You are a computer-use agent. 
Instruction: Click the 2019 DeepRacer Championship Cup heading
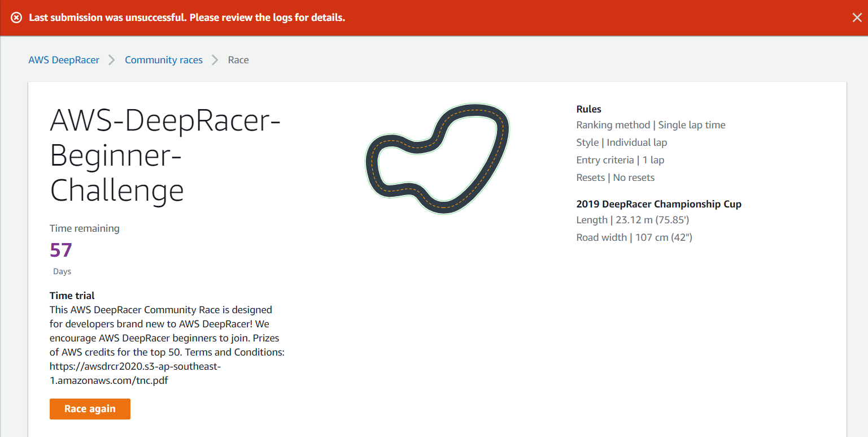(x=658, y=204)
